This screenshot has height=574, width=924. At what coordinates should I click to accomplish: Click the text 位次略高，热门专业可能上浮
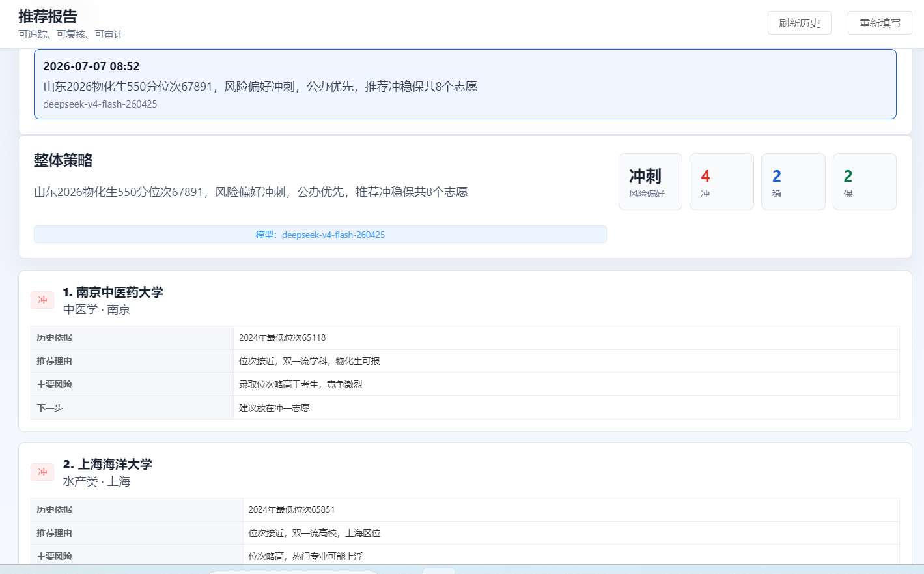tap(306, 556)
